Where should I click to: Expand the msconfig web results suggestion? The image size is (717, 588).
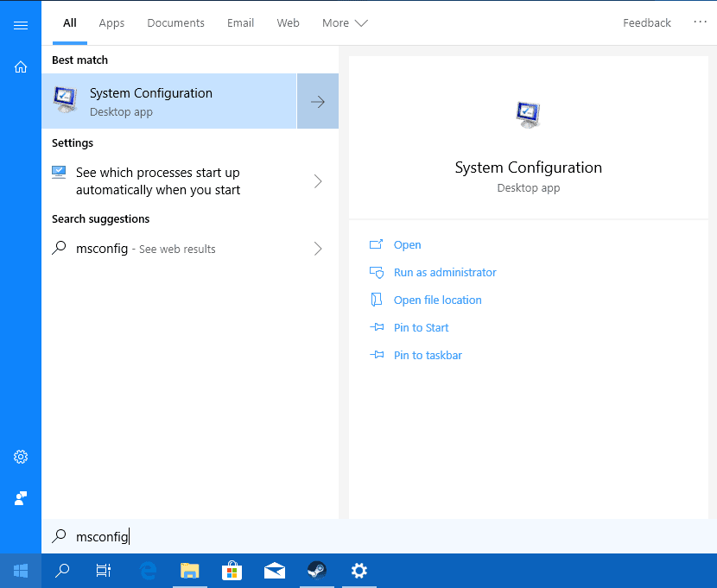tap(318, 249)
